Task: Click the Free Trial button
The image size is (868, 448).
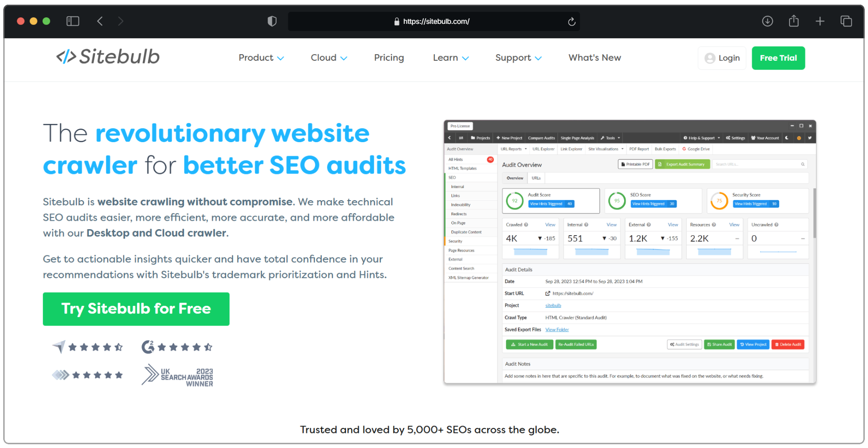Action: coord(778,58)
